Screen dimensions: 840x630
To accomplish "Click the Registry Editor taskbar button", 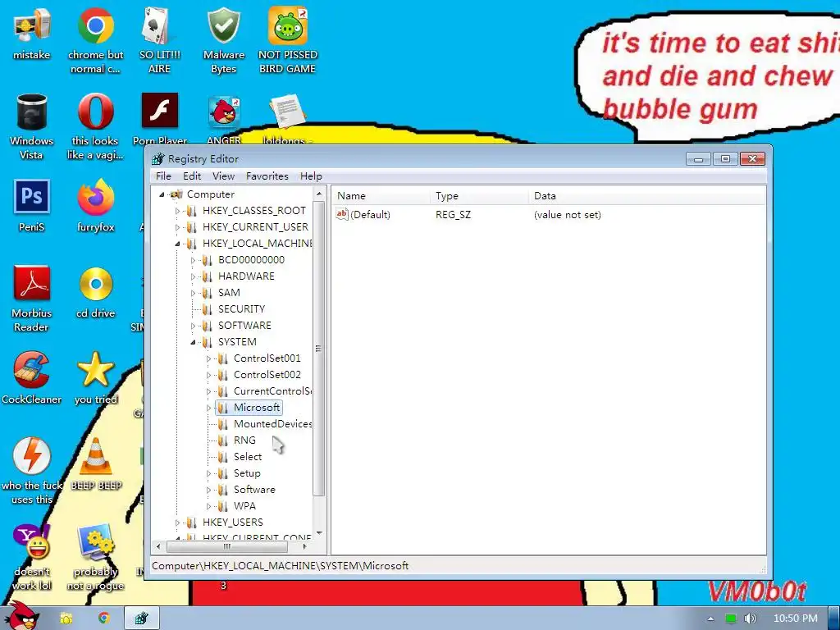I will 141,619.
